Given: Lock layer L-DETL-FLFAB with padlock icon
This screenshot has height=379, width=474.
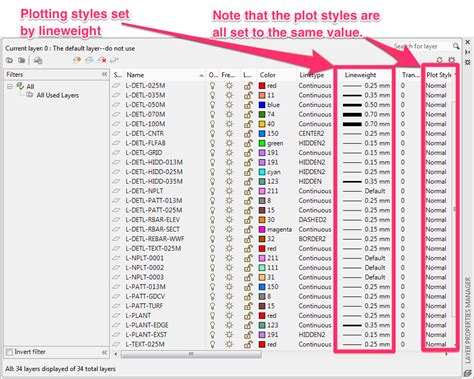Looking at the screenshot, I should 248,143.
